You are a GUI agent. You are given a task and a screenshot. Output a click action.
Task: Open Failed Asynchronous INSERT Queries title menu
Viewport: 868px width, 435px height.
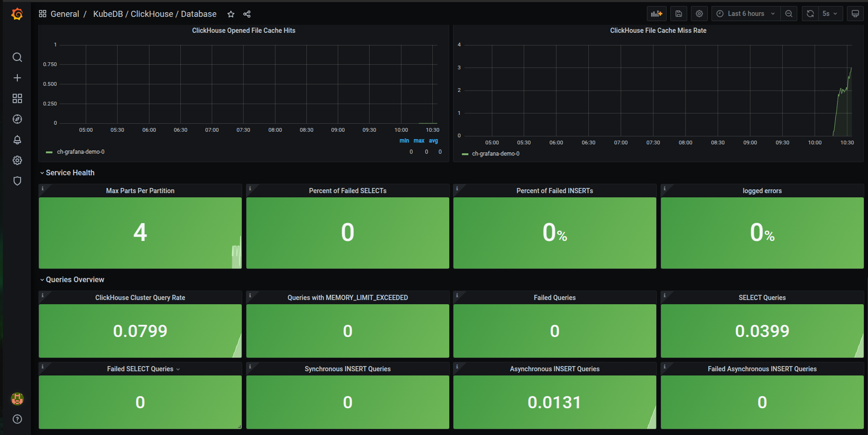pos(762,369)
